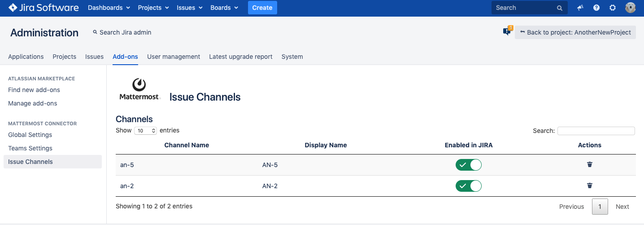Click the user profile avatar
This screenshot has height=225, width=644.
631,8
